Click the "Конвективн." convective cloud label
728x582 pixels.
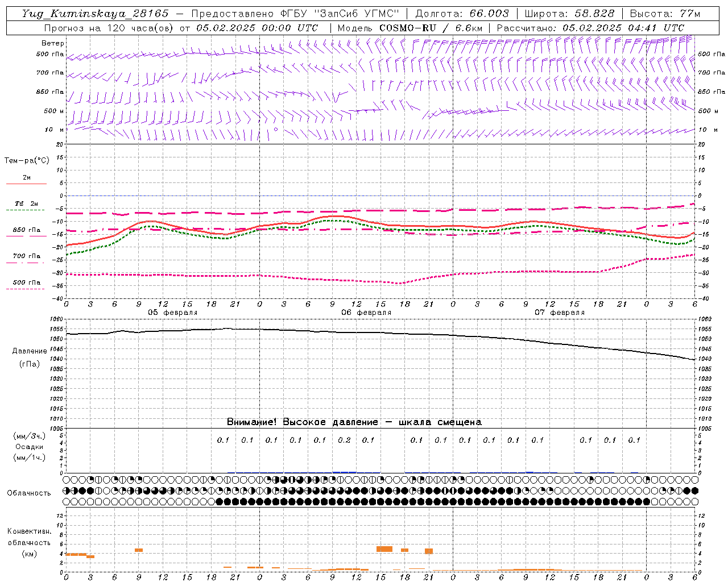(x=30, y=531)
